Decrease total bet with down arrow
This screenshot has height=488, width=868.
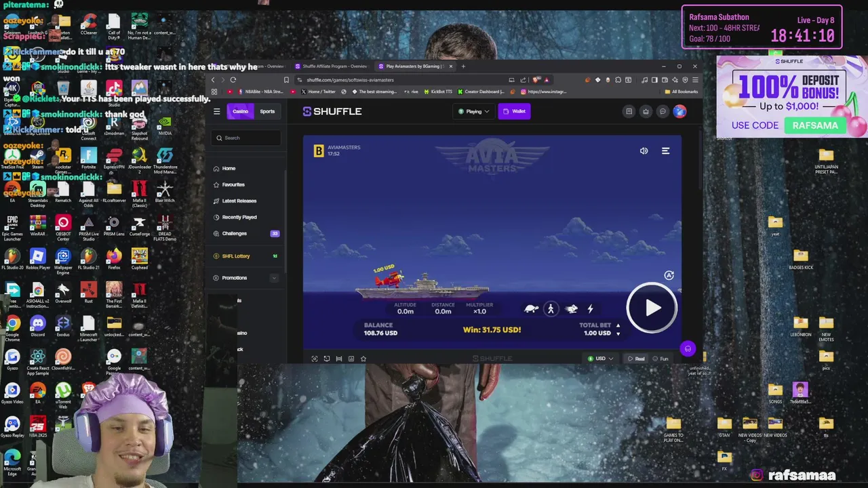pyautogui.click(x=618, y=333)
